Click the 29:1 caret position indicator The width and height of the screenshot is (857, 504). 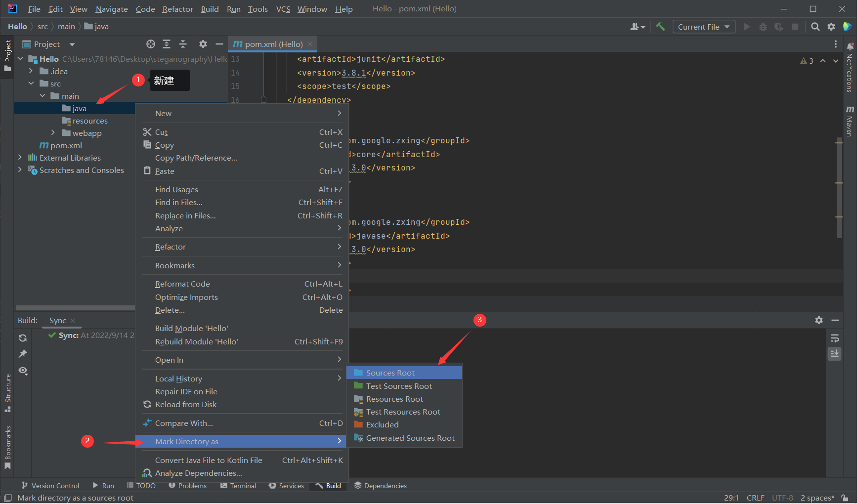pyautogui.click(x=731, y=498)
